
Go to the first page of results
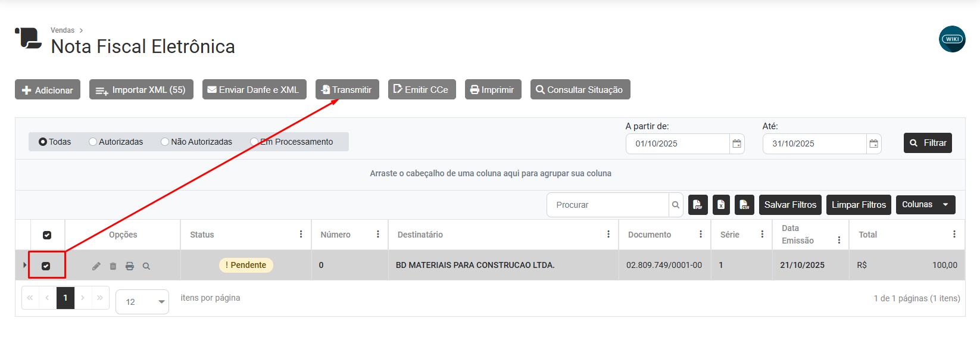click(x=30, y=298)
